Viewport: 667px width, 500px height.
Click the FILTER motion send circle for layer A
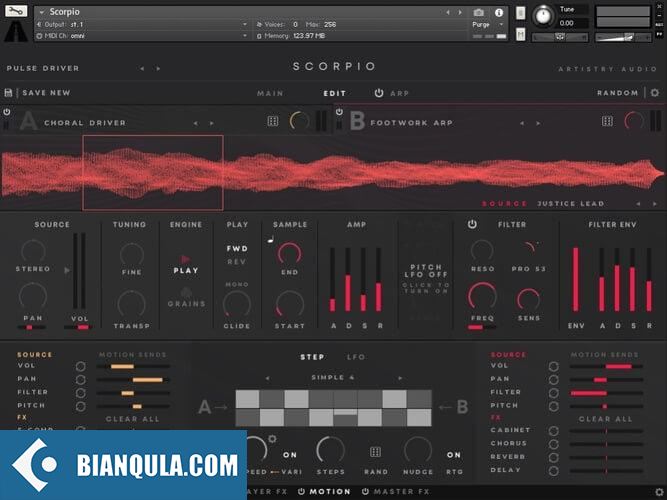(80, 393)
